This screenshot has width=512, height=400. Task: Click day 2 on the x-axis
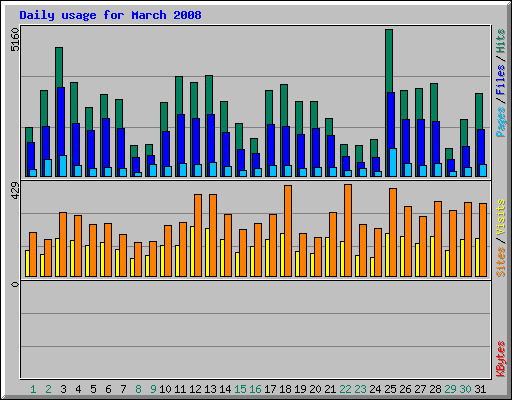point(48,389)
